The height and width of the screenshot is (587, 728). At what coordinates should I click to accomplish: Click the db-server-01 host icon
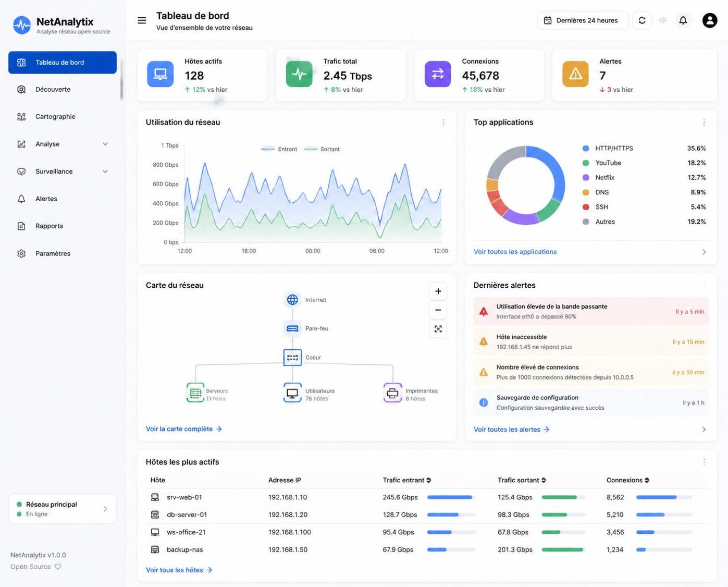click(x=155, y=515)
